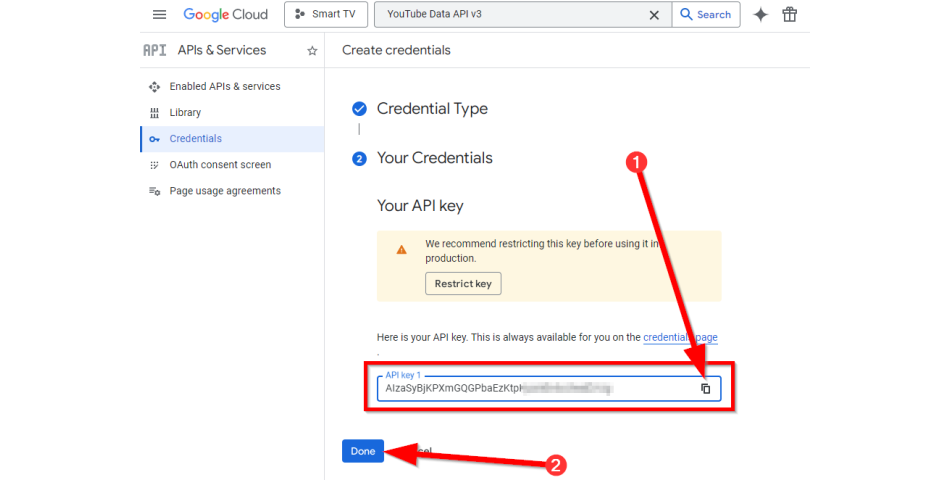Click the Search button

pos(706,15)
